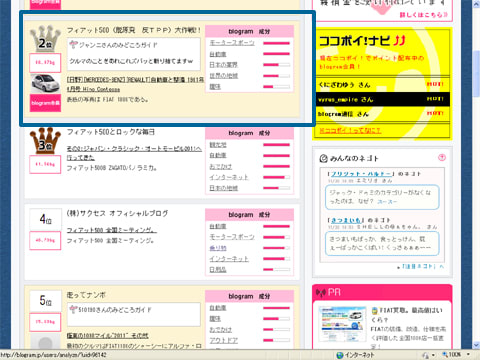The width and height of the screenshot is (480, 360).
Task: Click the help icon in みんなのネコト panel
Action: [x=442, y=157]
